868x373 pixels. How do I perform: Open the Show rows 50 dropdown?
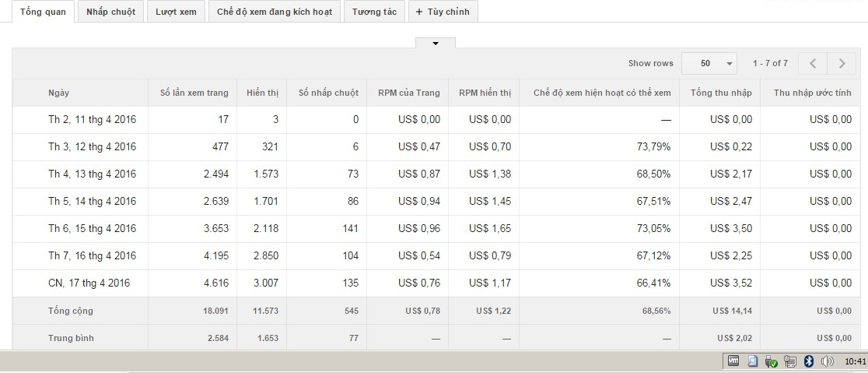709,63
